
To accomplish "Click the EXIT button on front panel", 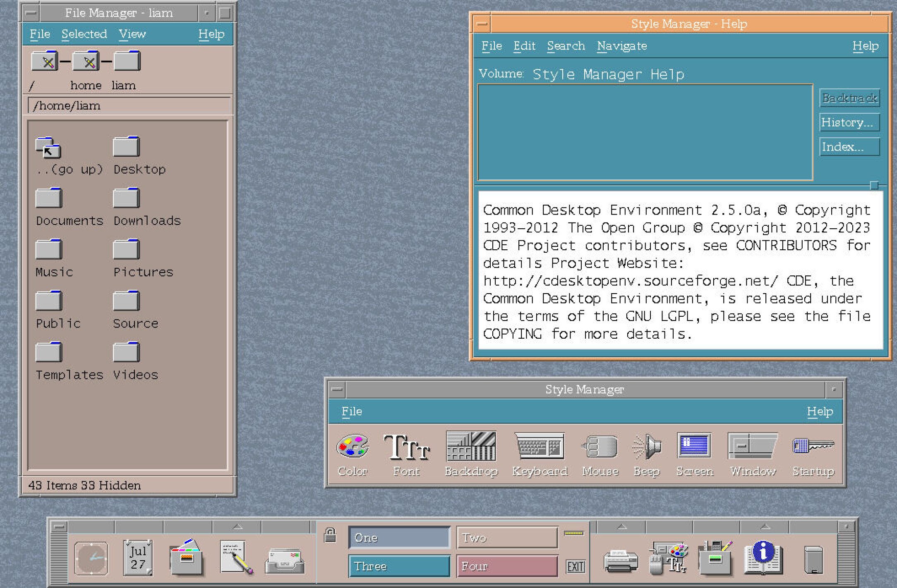I will click(x=576, y=566).
